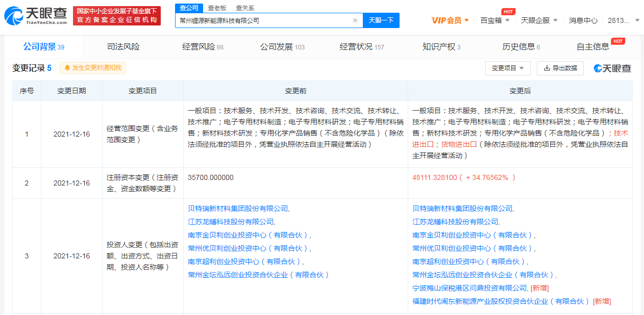Open 南京金贝利创业投资中心 link in 变更后 column
The height and width of the screenshot is (315, 644).
pos(474,235)
